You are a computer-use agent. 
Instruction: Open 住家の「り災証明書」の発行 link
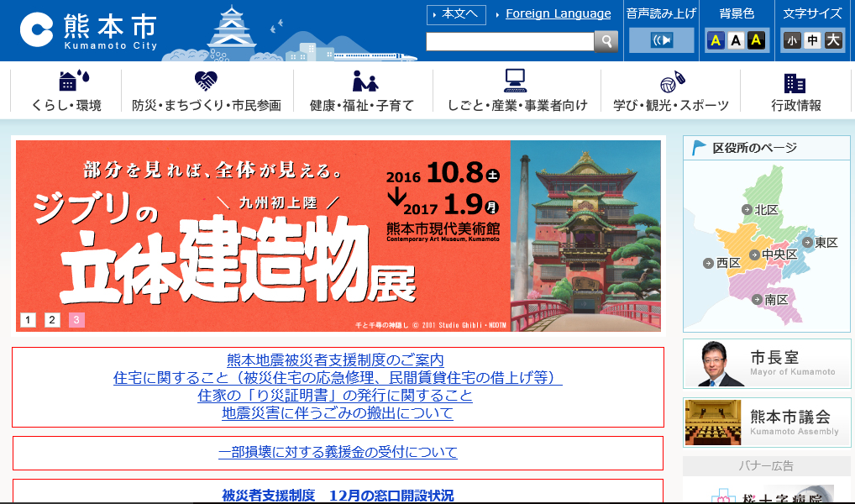[335, 396]
